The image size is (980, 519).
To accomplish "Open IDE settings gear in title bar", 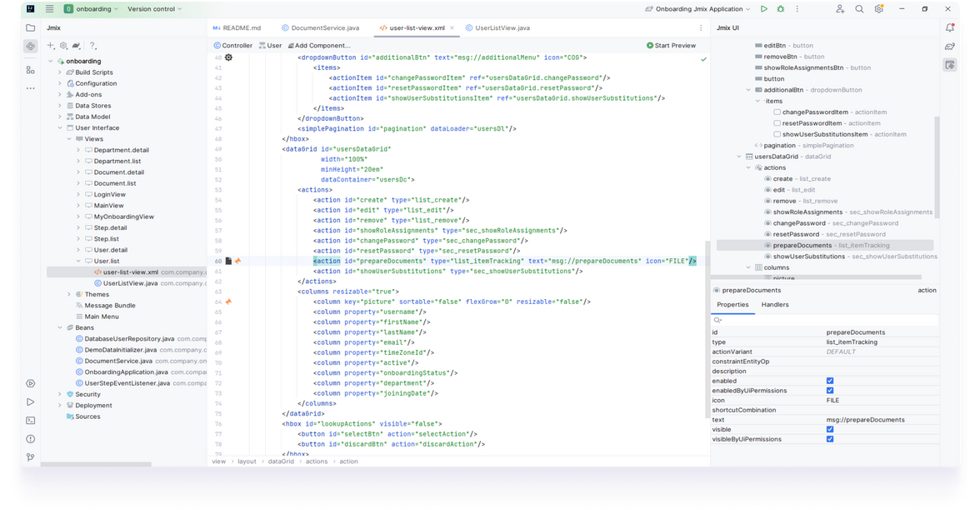I will (878, 9).
